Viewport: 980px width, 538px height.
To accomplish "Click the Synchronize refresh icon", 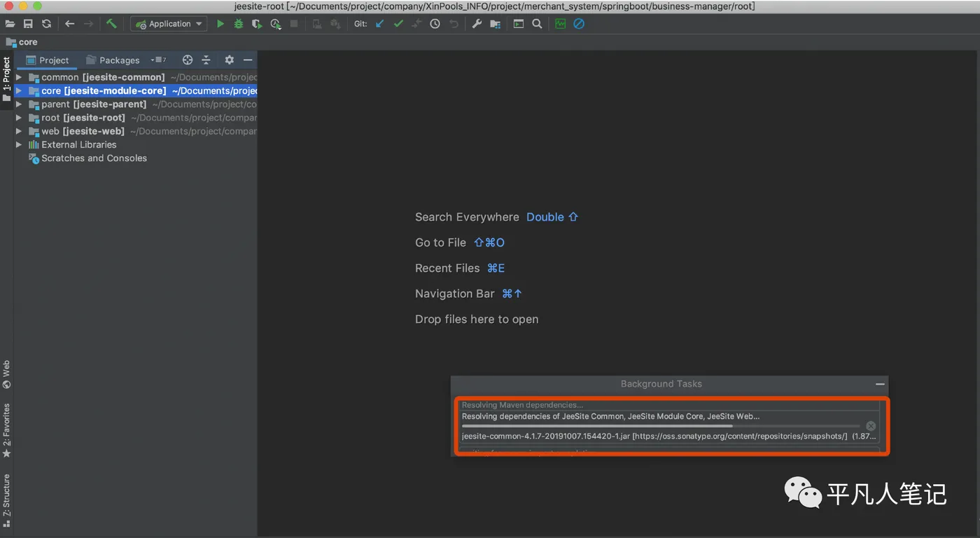I will [x=46, y=24].
